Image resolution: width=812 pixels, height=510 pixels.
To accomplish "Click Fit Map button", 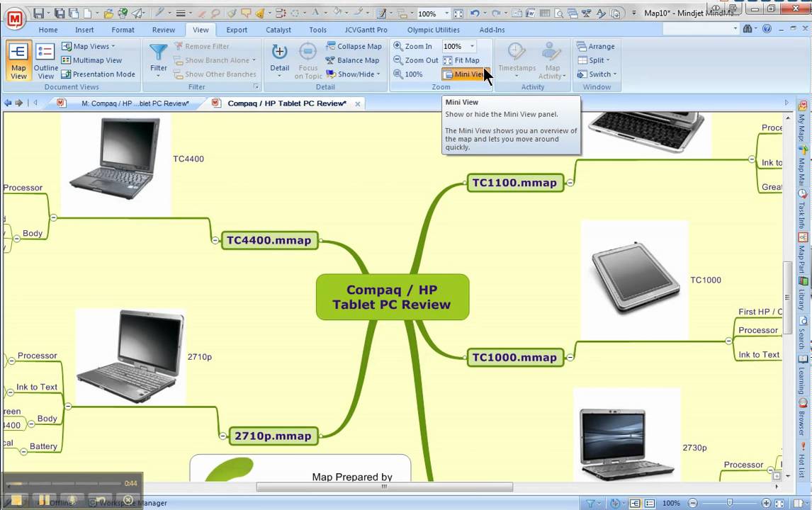I will click(x=461, y=60).
